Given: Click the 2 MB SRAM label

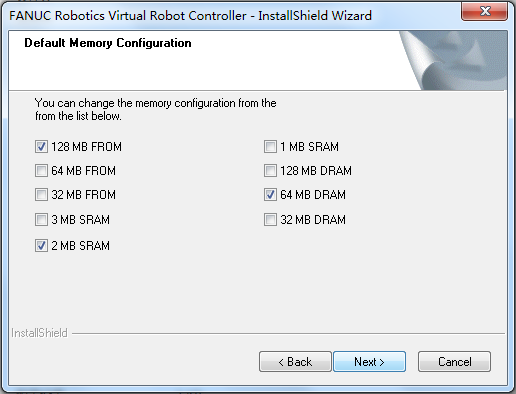Looking at the screenshot, I should click(80, 246).
